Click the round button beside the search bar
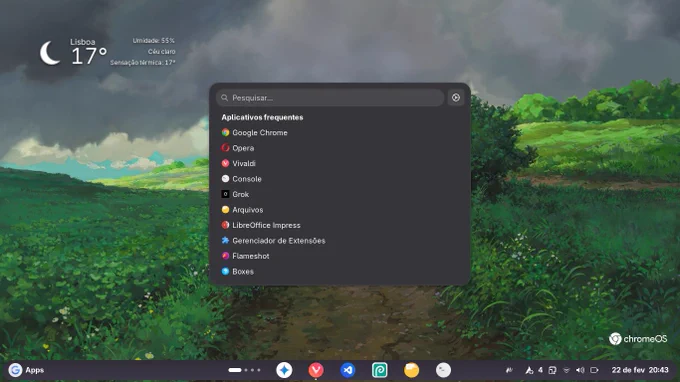Image resolution: width=680 pixels, height=382 pixels. 456,98
